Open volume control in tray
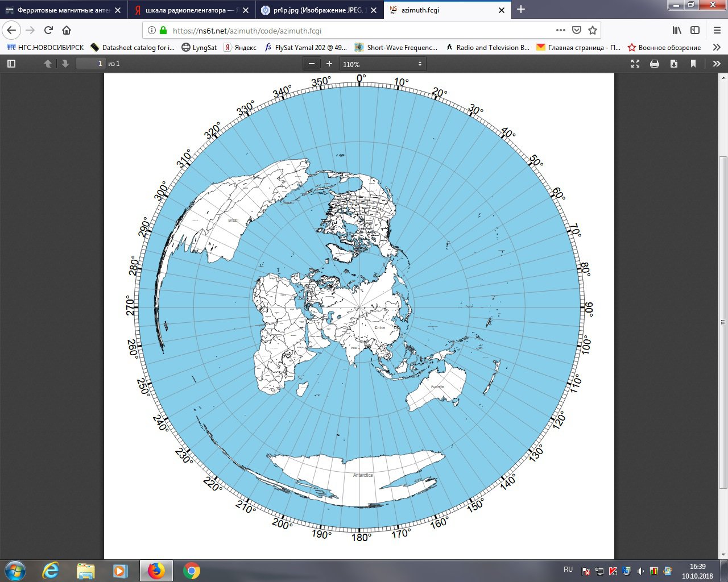 (x=641, y=571)
